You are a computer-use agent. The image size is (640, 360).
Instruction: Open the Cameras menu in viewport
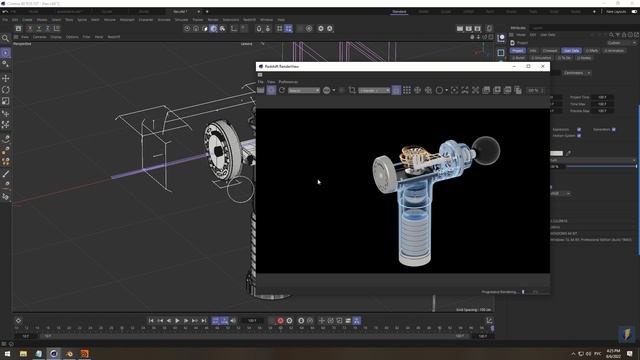(x=40, y=37)
